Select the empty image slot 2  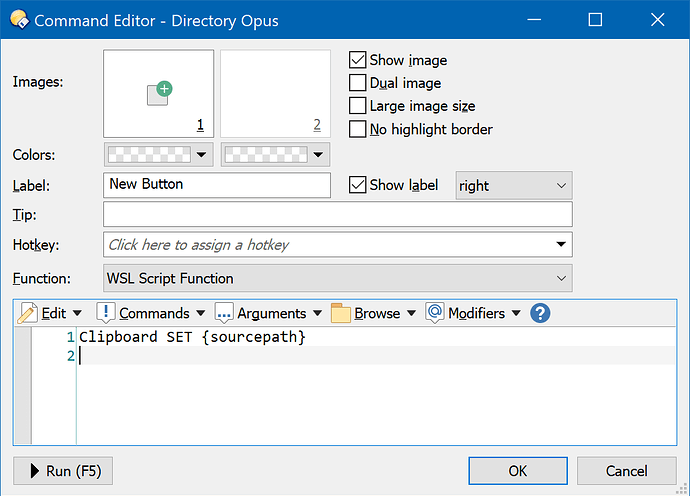point(275,94)
